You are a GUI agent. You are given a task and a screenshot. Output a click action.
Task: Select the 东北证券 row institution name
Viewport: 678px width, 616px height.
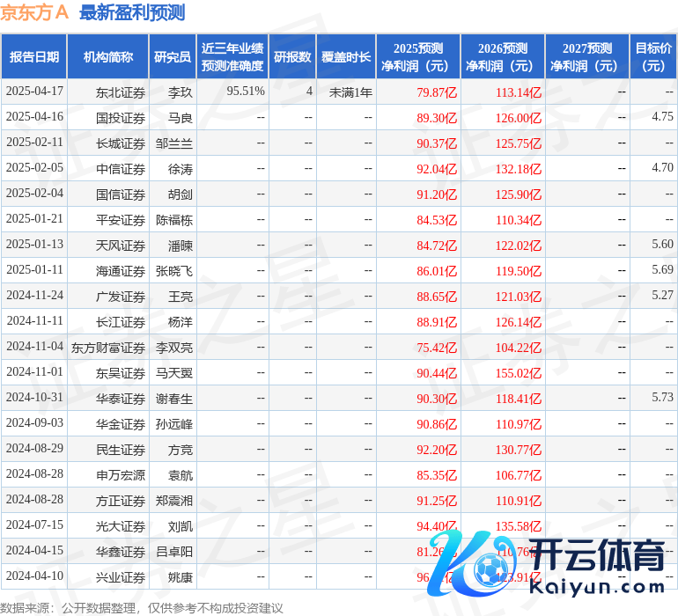click(x=121, y=92)
